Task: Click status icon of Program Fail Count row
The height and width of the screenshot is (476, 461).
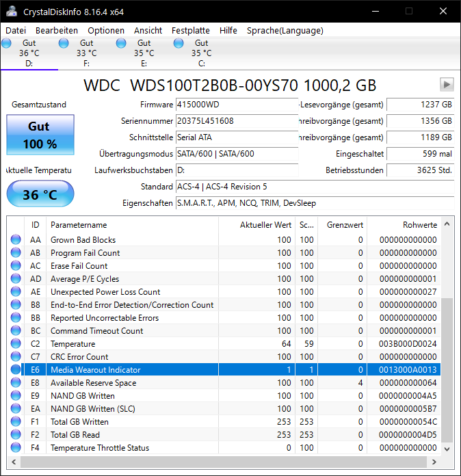Action: 16,252
